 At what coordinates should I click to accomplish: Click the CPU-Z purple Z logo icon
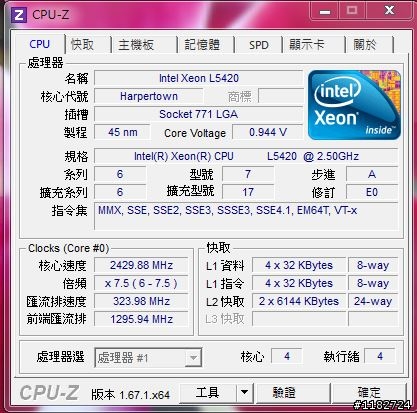[19, 15]
